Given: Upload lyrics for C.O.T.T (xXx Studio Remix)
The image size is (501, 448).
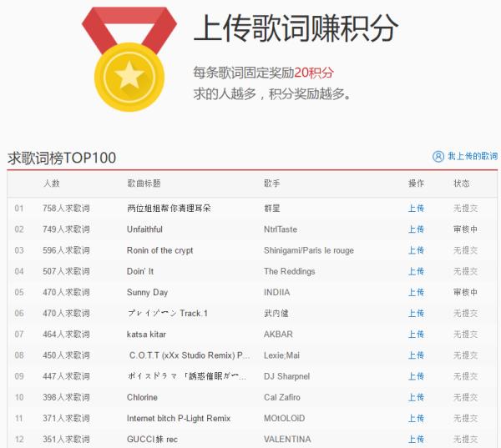Looking at the screenshot, I should click(416, 355).
